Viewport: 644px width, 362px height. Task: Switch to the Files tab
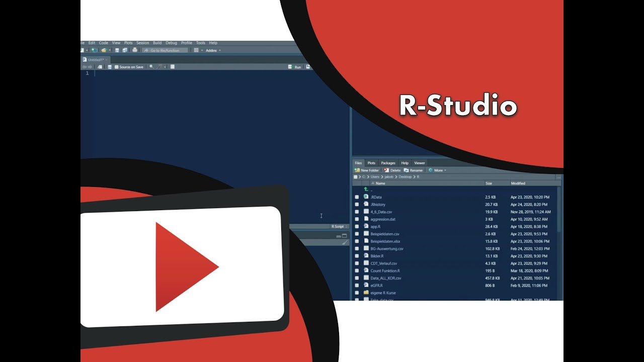358,163
